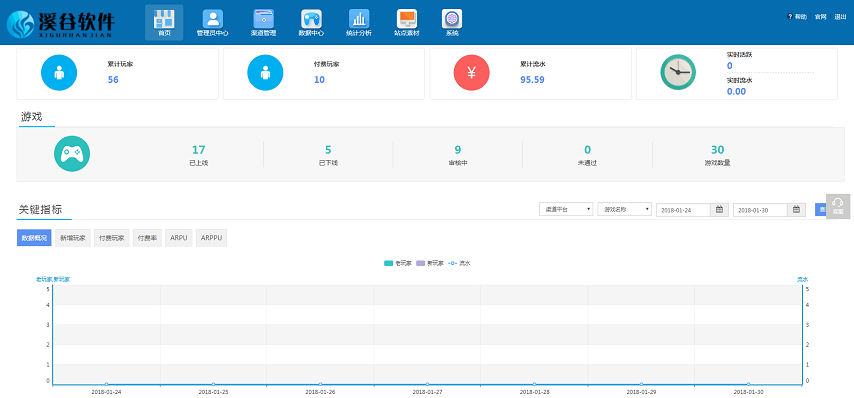Click the green gamepad icon under 游戏
Viewport: 854px width, 398px height.
72,154
